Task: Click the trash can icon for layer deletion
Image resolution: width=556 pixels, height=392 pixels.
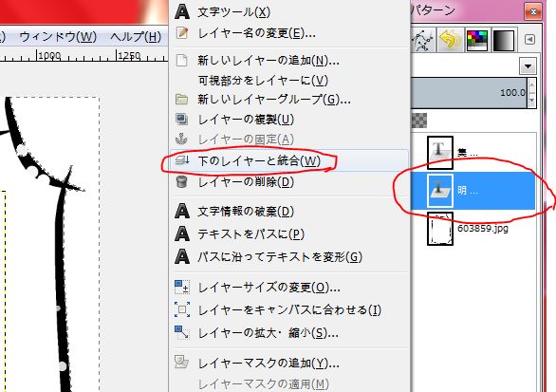Action: pyautogui.click(x=181, y=182)
